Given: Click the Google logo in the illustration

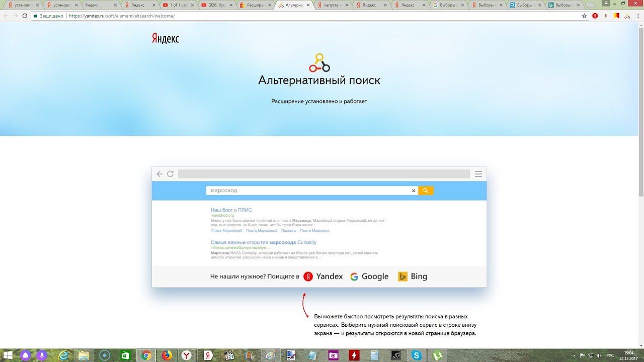Looking at the screenshot, I should pos(369,277).
